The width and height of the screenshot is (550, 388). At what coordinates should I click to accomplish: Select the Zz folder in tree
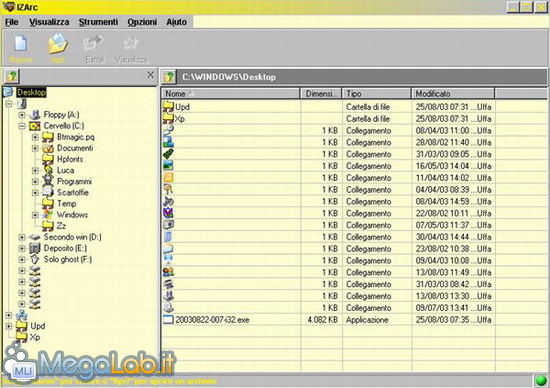click(61, 226)
